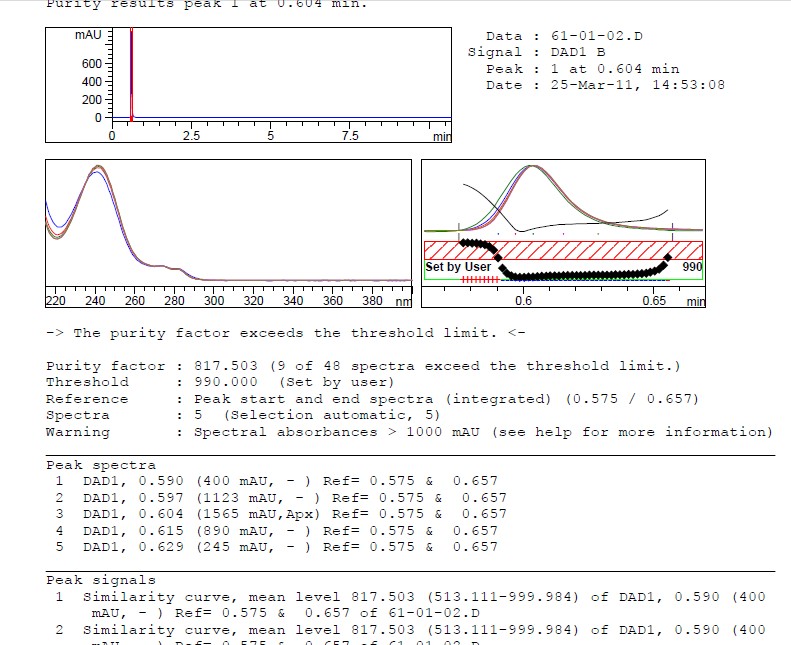Click the 'Signal : DAD1 B' line
Image resolution: width=791 pixels, height=645 pixels.
(x=537, y=52)
